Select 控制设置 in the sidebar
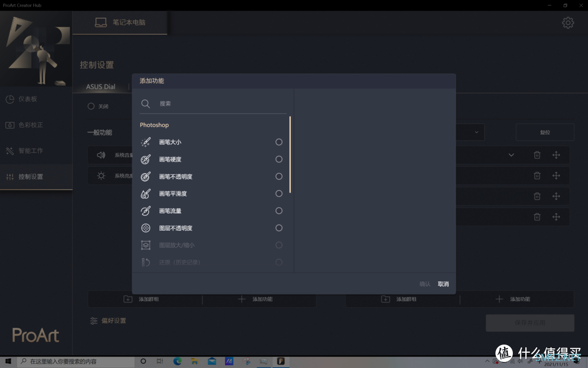This screenshot has height=368, width=588. click(x=36, y=177)
